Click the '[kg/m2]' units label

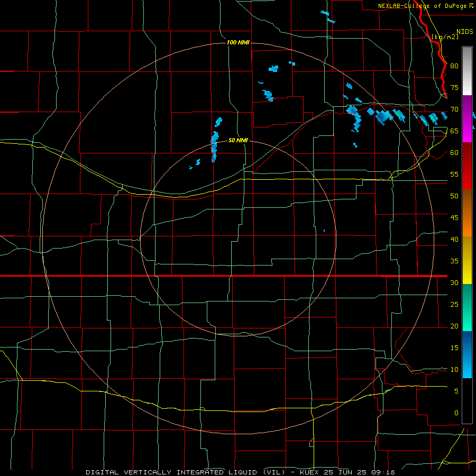point(445,36)
